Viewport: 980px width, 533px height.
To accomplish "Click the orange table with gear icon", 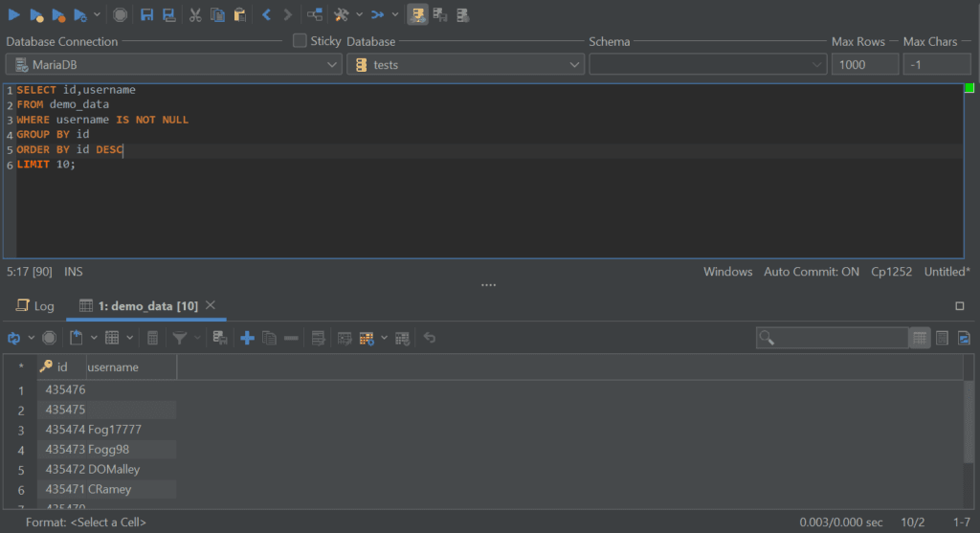I will [x=367, y=338].
